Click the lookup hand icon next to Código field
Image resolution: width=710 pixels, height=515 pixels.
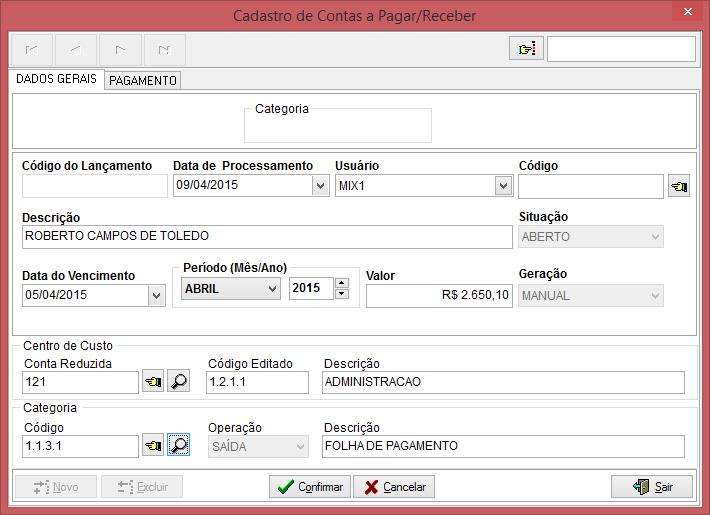coord(679,186)
